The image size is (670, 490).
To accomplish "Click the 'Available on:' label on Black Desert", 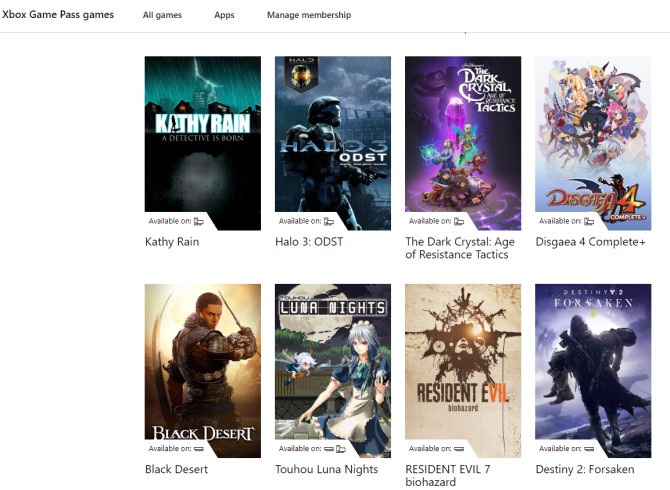I will (170, 449).
